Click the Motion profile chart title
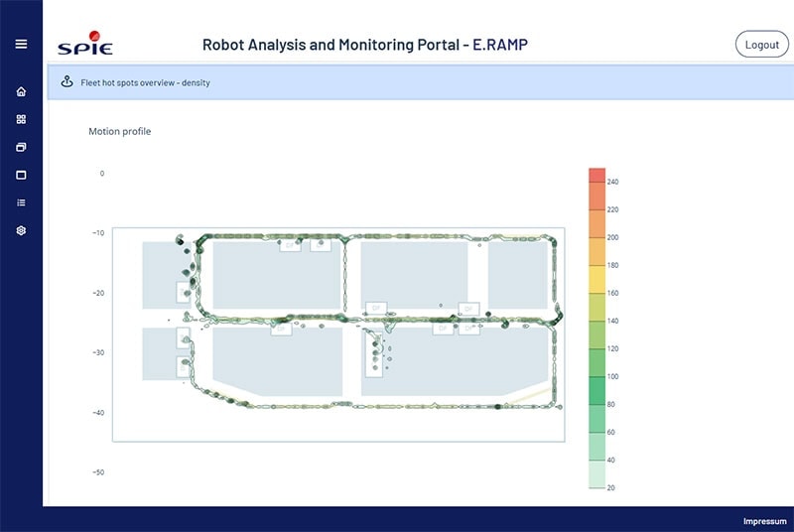The width and height of the screenshot is (794, 532). (x=119, y=131)
